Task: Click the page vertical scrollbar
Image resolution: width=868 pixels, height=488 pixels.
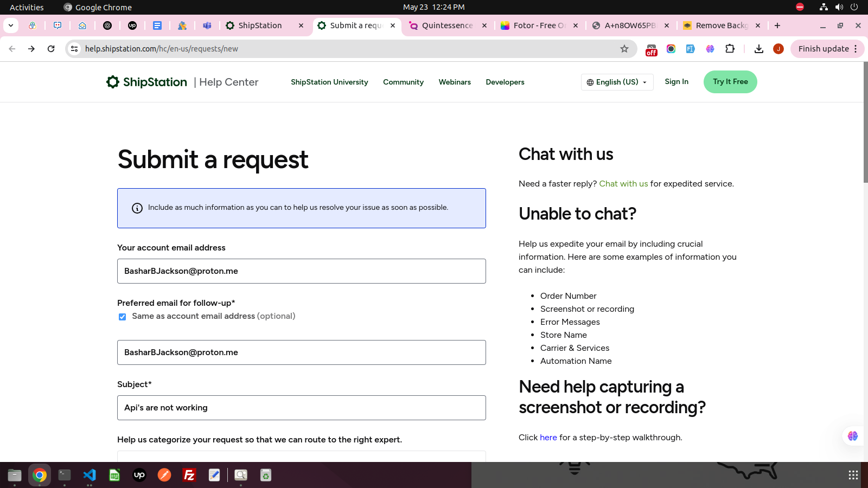Action: (x=865, y=122)
